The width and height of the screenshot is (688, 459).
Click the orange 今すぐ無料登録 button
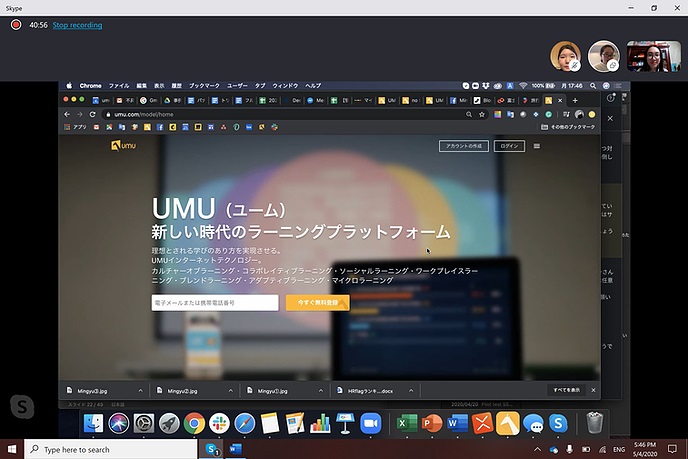tap(318, 303)
